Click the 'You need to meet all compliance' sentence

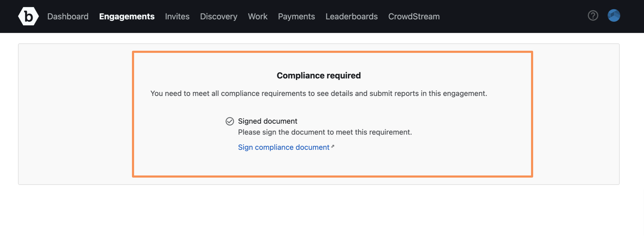(x=319, y=94)
